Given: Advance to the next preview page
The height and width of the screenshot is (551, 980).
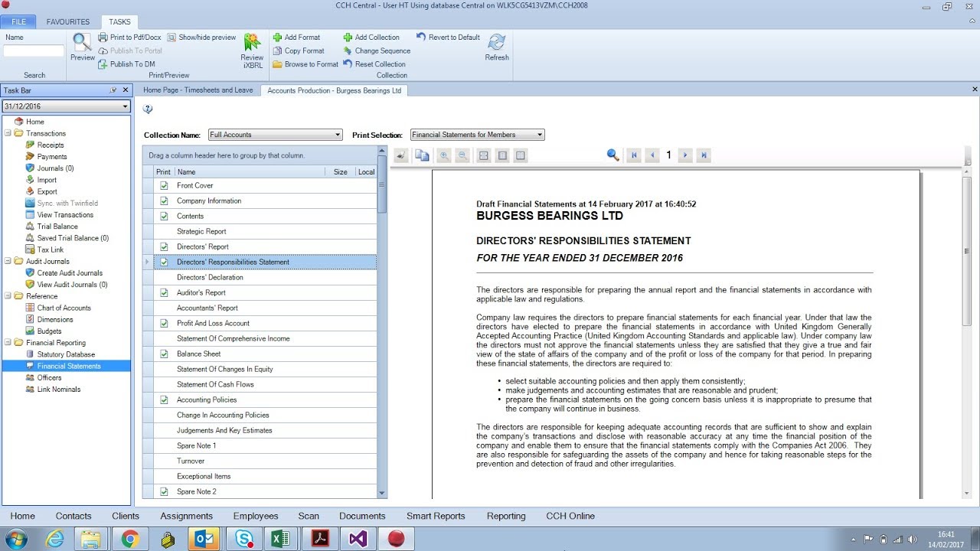Looking at the screenshot, I should click(x=685, y=155).
